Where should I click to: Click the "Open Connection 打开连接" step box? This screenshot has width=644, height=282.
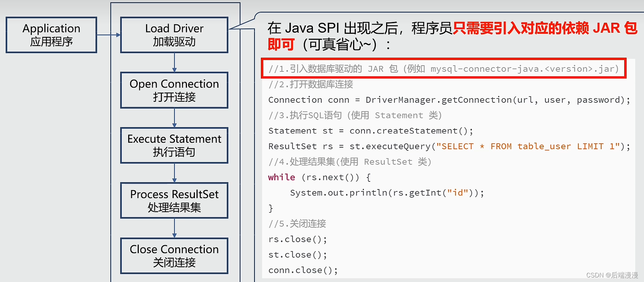pos(174,90)
